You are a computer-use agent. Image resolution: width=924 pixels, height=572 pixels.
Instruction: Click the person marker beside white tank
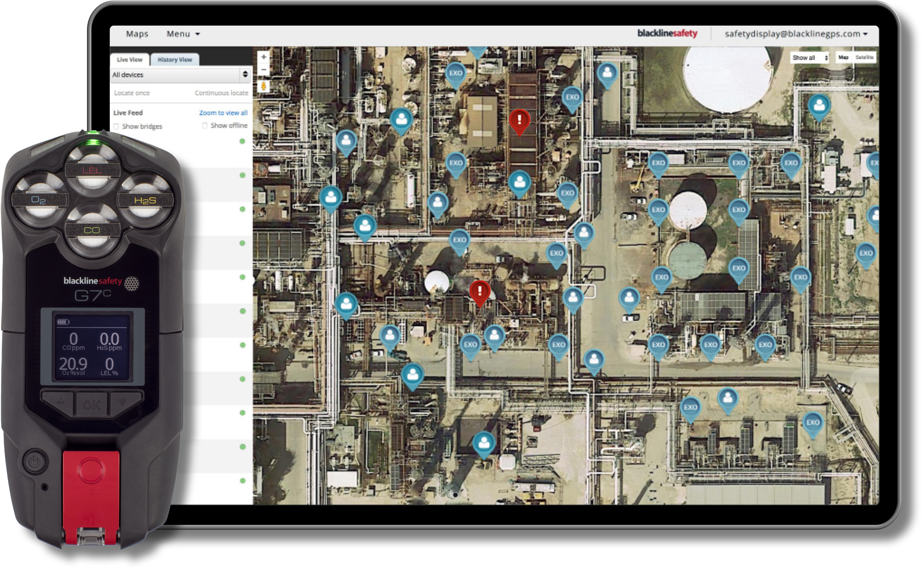coord(819,106)
